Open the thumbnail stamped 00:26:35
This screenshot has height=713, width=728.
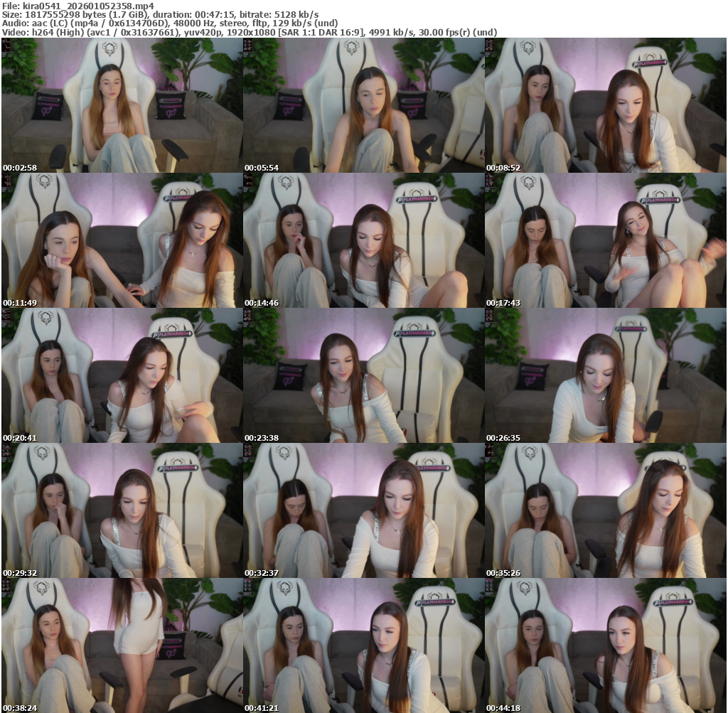[606, 375]
